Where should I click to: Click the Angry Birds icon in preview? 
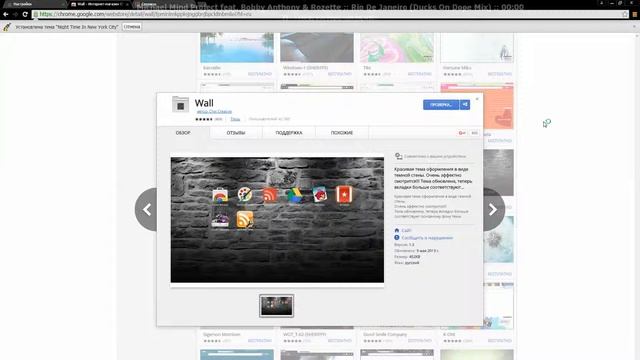point(320,195)
